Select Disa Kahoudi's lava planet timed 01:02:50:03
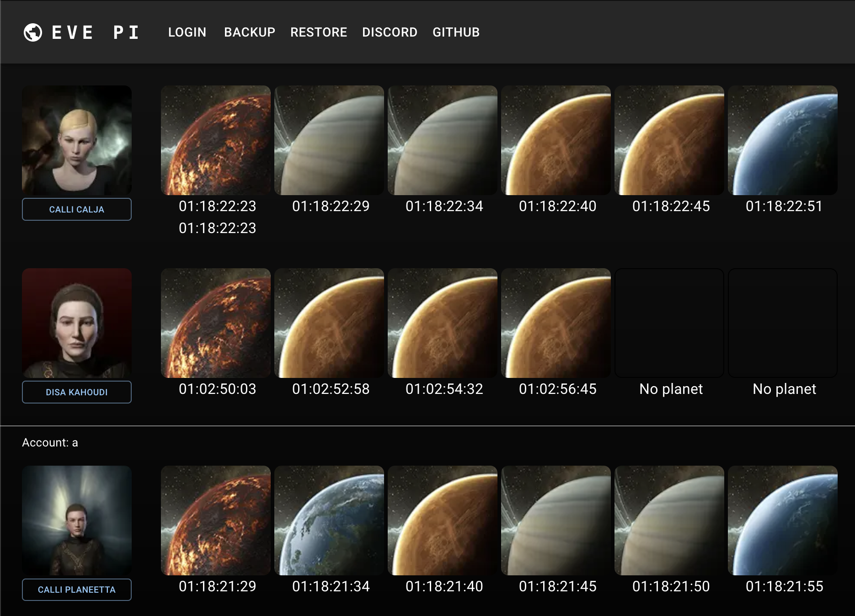The height and width of the screenshot is (616, 855). coord(216,323)
